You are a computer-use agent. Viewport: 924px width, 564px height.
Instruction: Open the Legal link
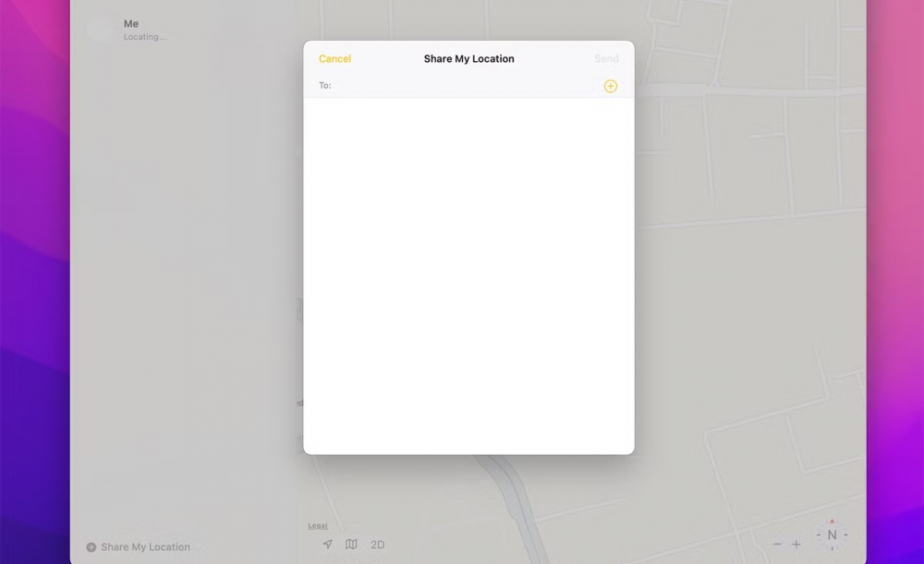click(x=318, y=525)
